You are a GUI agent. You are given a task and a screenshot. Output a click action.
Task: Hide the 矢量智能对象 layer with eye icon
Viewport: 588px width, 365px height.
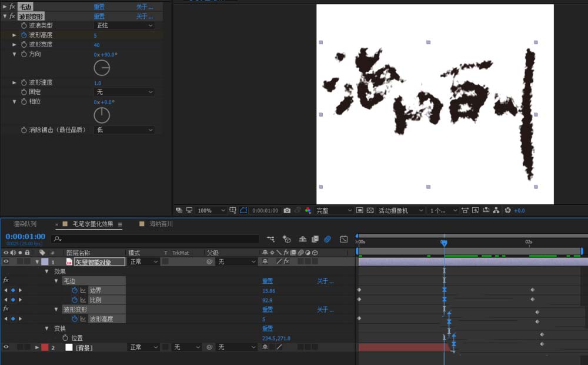tap(6, 261)
